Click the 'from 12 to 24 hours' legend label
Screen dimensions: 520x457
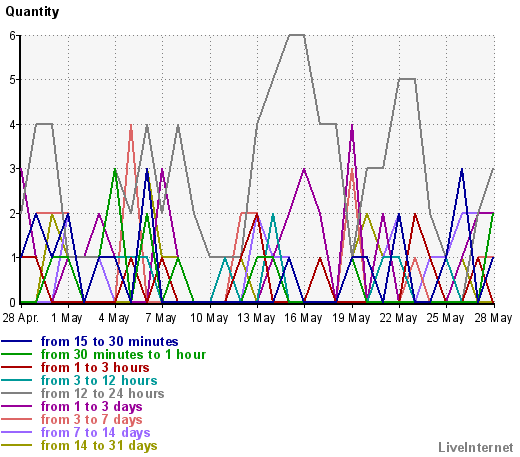point(103,393)
